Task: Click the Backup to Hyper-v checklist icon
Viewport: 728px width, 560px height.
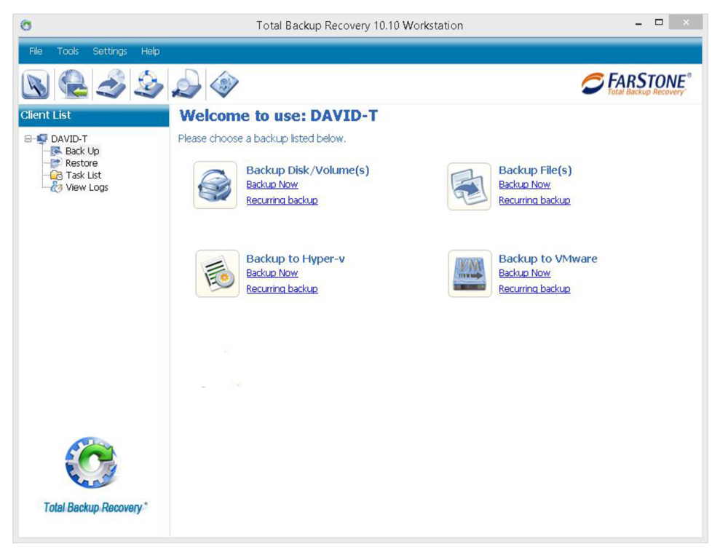Action: pos(217,274)
